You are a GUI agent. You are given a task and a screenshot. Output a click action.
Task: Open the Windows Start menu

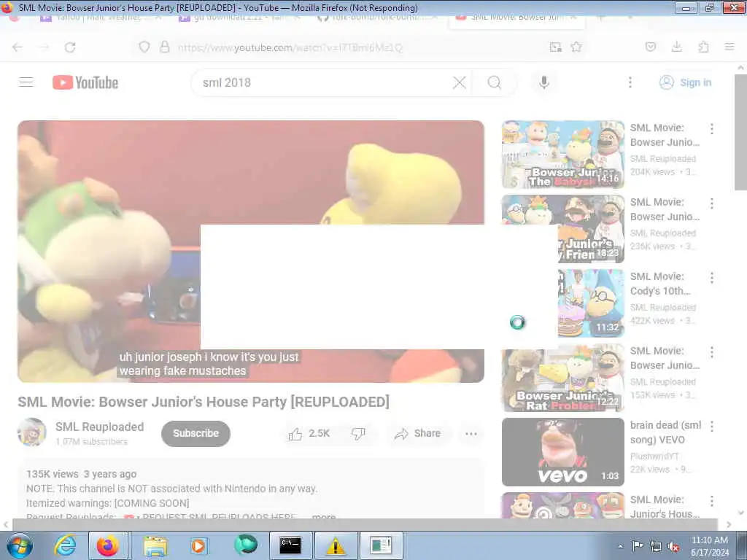pos(19,545)
